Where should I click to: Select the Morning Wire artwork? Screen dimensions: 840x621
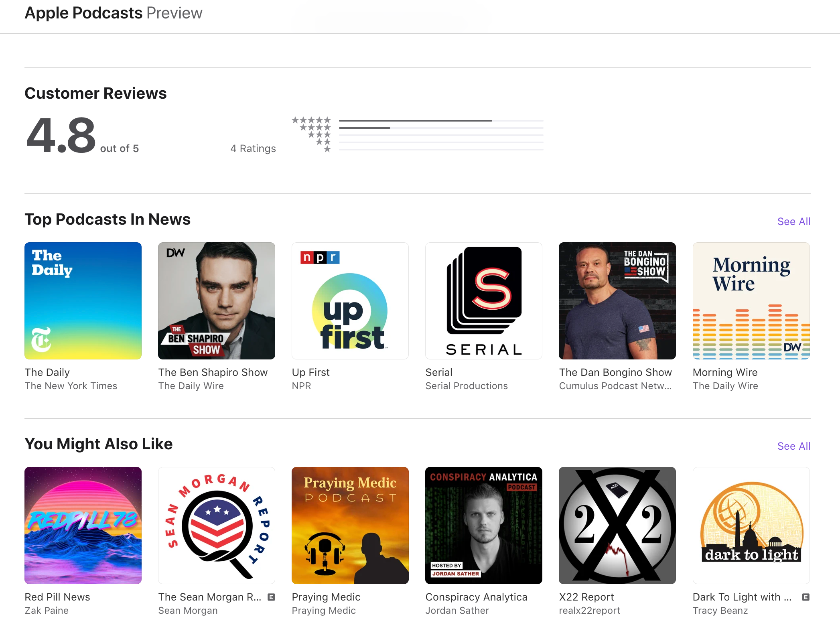point(751,301)
